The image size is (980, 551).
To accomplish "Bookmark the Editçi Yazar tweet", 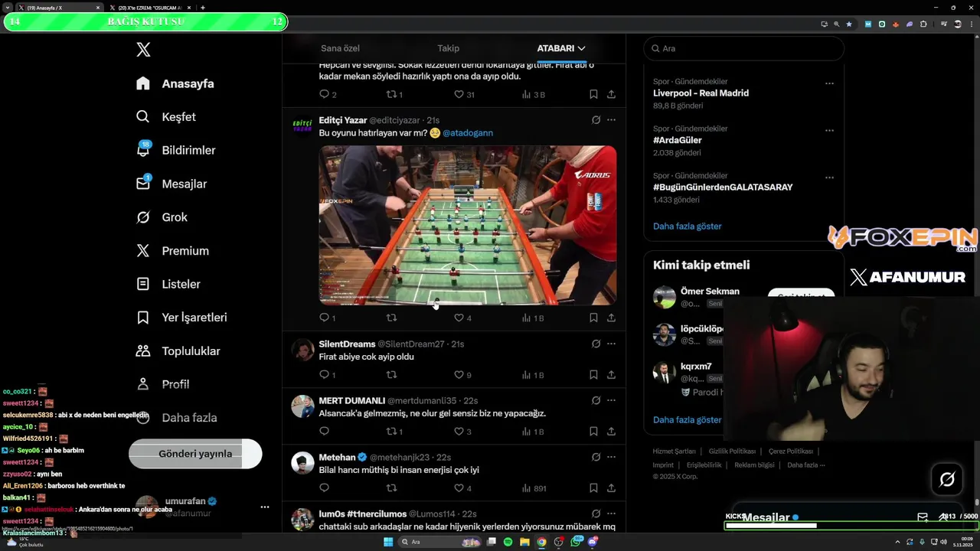I will (593, 318).
